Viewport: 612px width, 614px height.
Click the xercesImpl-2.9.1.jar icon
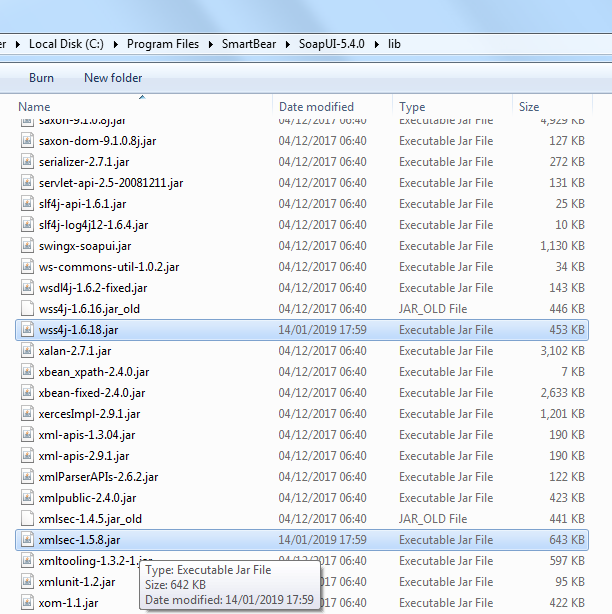click(x=27, y=414)
